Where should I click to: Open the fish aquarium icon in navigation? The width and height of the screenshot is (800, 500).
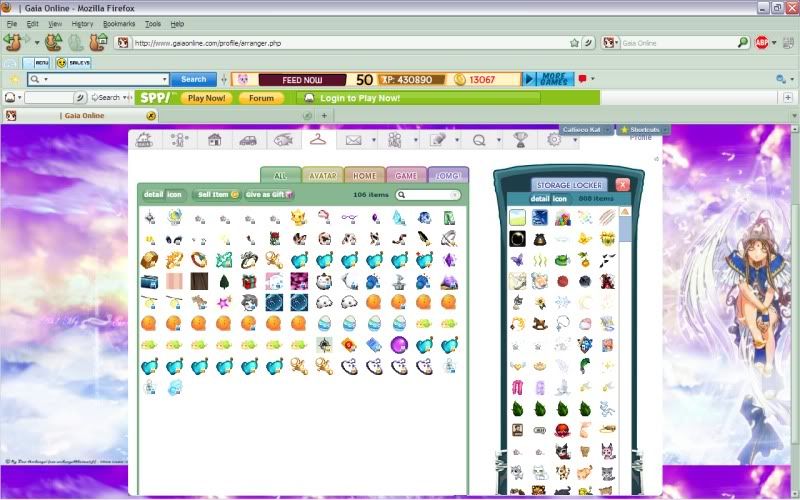click(283, 139)
